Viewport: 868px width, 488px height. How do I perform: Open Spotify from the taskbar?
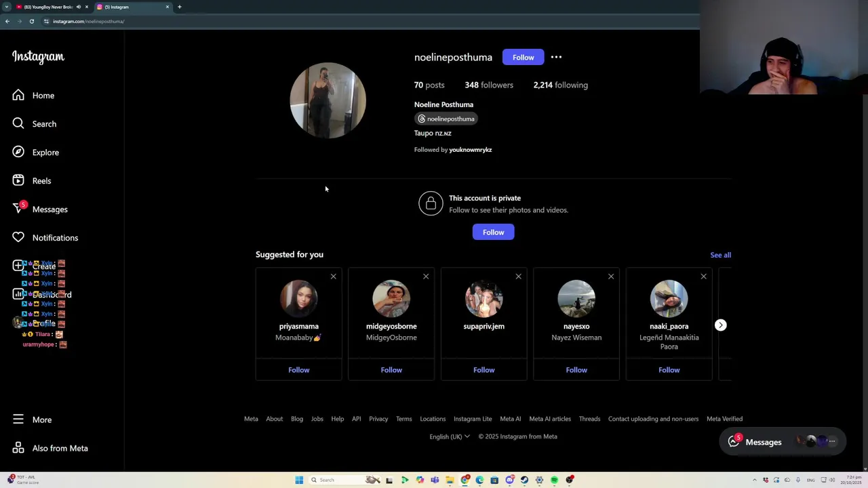554,480
